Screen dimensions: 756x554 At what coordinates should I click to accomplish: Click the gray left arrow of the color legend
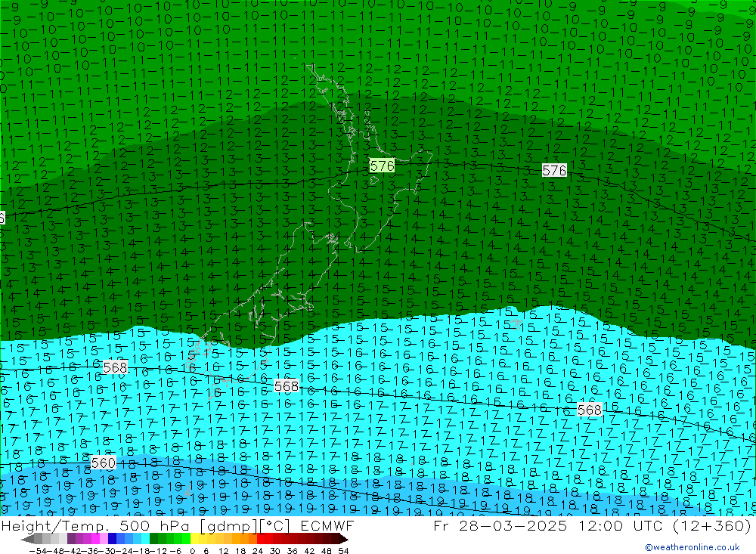point(27,539)
